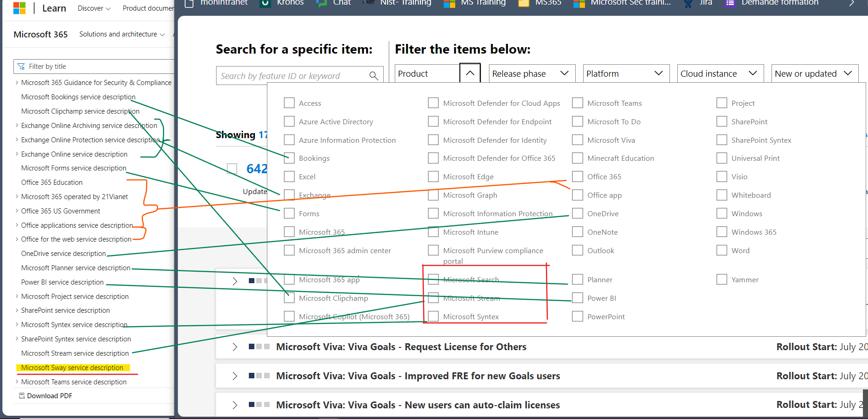The height and width of the screenshot is (419, 868).
Task: Expand the Office 365 US Government tree node
Action: coord(17,211)
